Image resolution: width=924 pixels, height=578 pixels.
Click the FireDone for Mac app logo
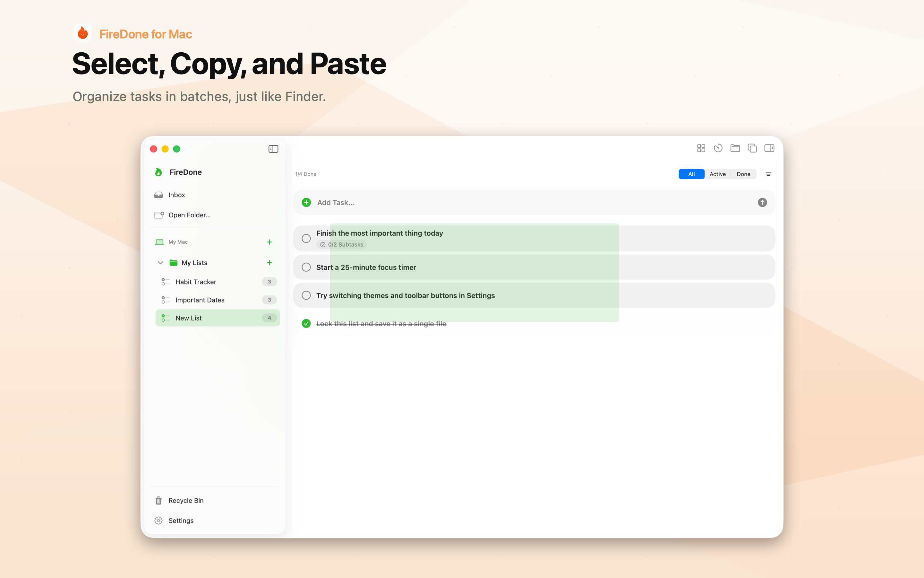[82, 33]
